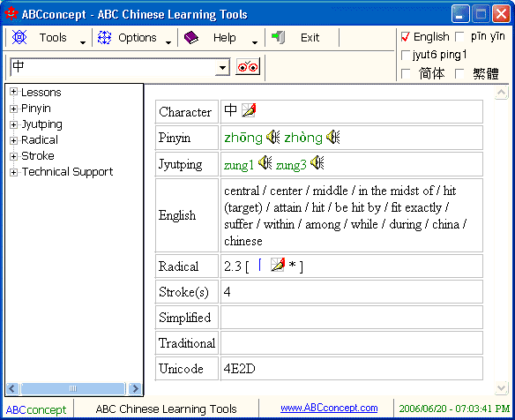Play audio for zhōng pinyin
This screenshot has width=515, height=420.
coord(273,137)
